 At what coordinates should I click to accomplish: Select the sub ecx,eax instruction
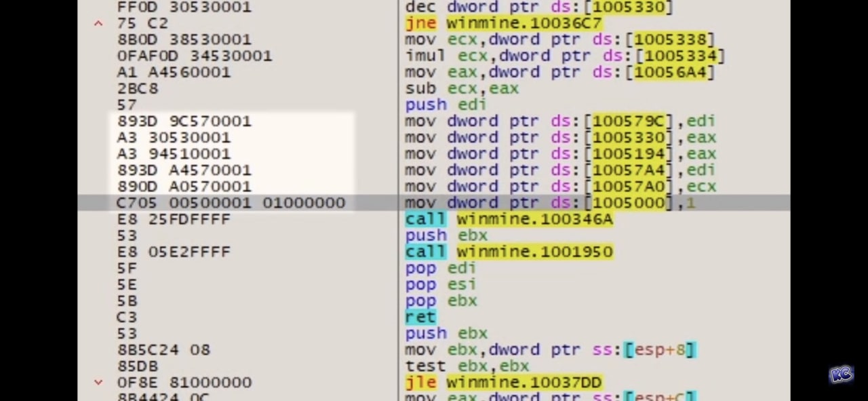[462, 88]
